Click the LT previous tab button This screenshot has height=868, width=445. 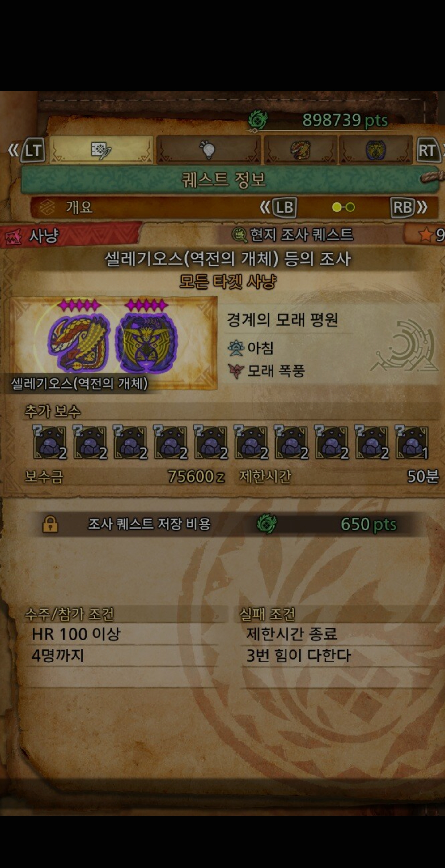click(x=27, y=150)
